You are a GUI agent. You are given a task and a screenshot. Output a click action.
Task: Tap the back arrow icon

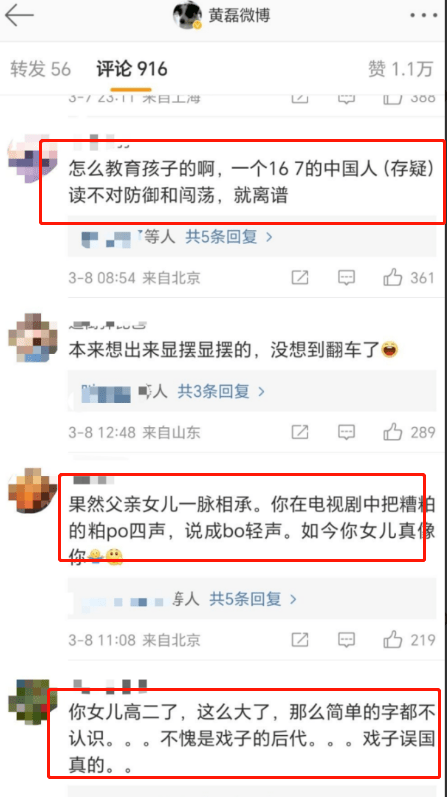19,16
